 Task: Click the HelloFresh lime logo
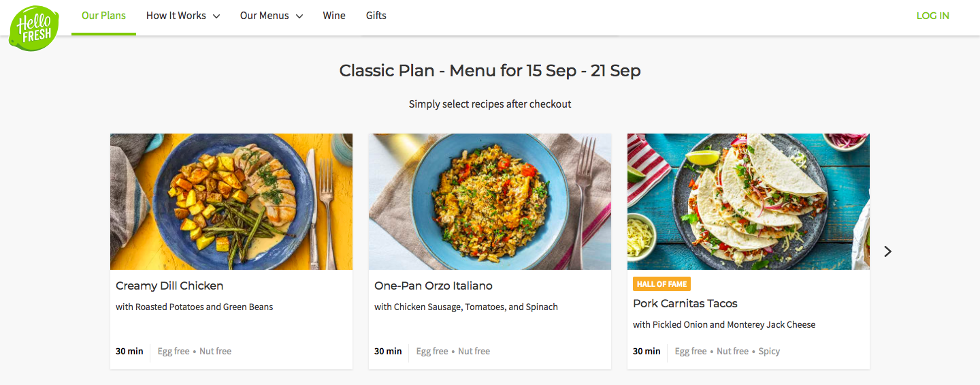pyautogui.click(x=34, y=28)
